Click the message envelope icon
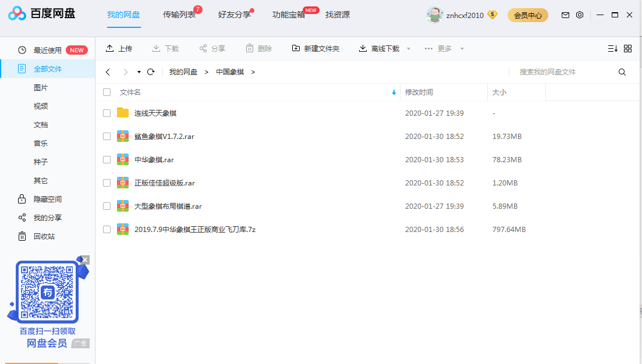 point(565,15)
